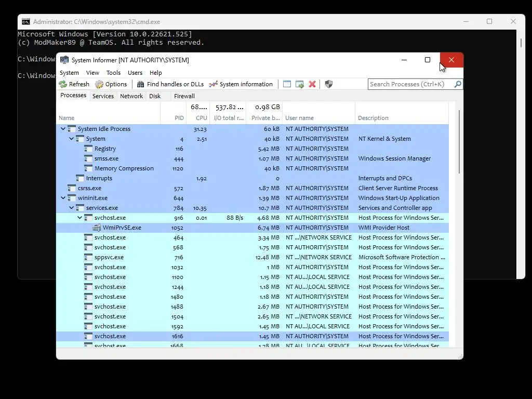Sort by Description column header
The image size is (532, 399).
coord(402,113)
